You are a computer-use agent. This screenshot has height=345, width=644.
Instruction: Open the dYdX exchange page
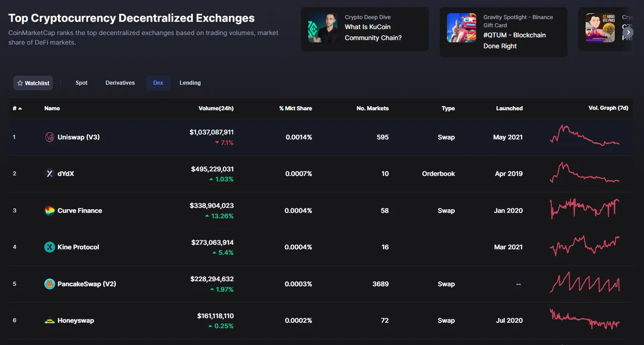(x=65, y=174)
